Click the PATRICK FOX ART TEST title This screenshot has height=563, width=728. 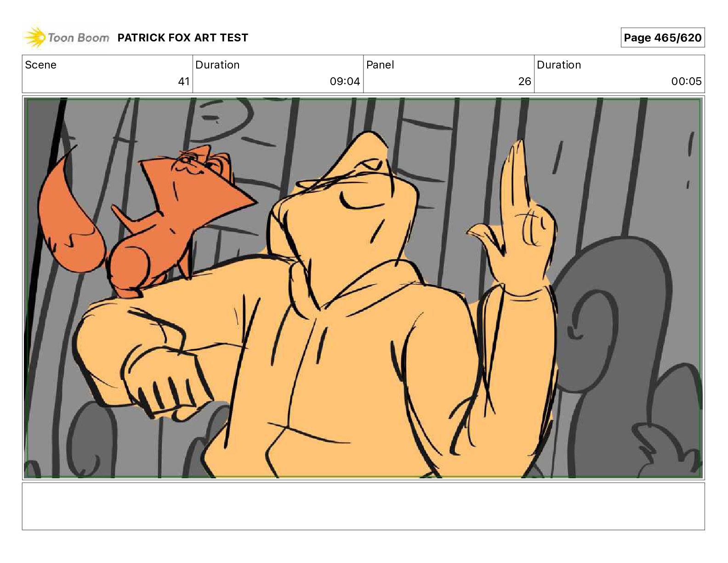tap(182, 38)
